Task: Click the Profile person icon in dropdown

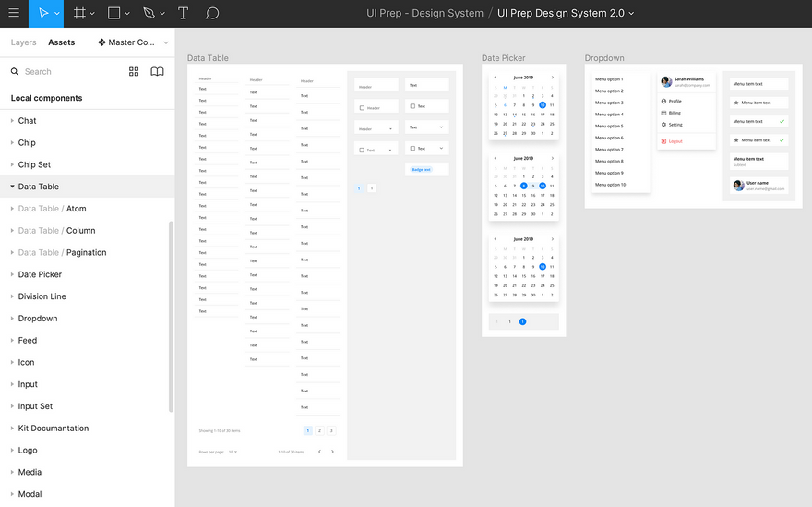Action: (663, 101)
